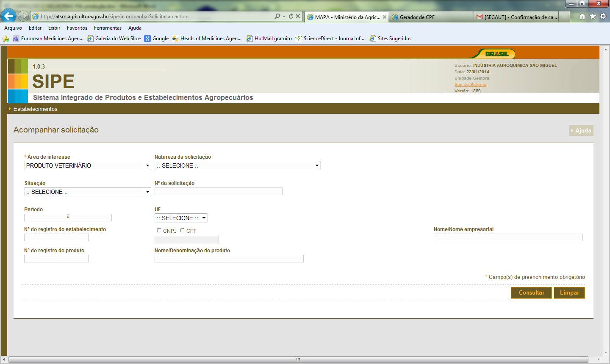This screenshot has width=610, height=364.
Task: Reload the page with the refresh icon
Action: click(291, 16)
